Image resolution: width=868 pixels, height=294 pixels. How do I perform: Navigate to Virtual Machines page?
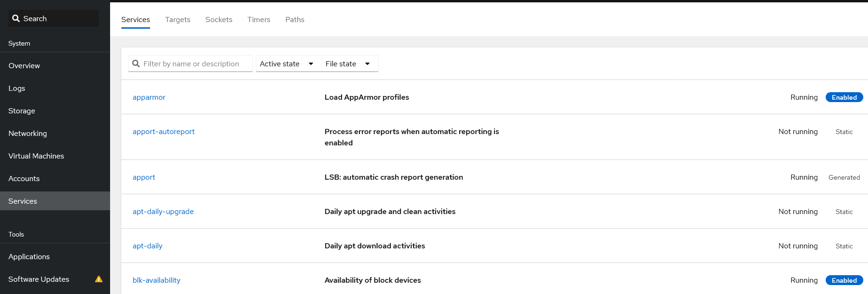pyautogui.click(x=36, y=156)
